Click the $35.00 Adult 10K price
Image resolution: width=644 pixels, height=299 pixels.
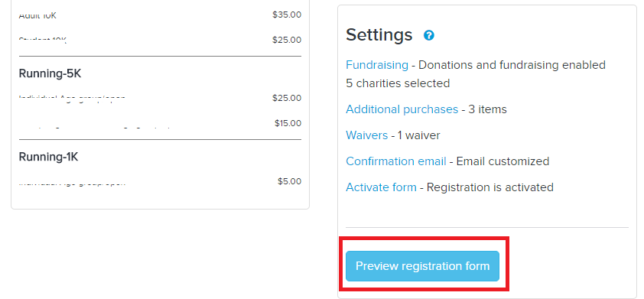(287, 15)
